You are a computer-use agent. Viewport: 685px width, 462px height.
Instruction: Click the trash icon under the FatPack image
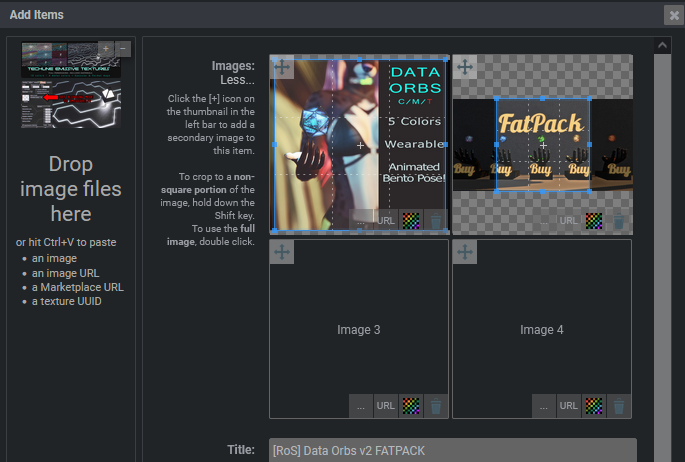(x=618, y=221)
